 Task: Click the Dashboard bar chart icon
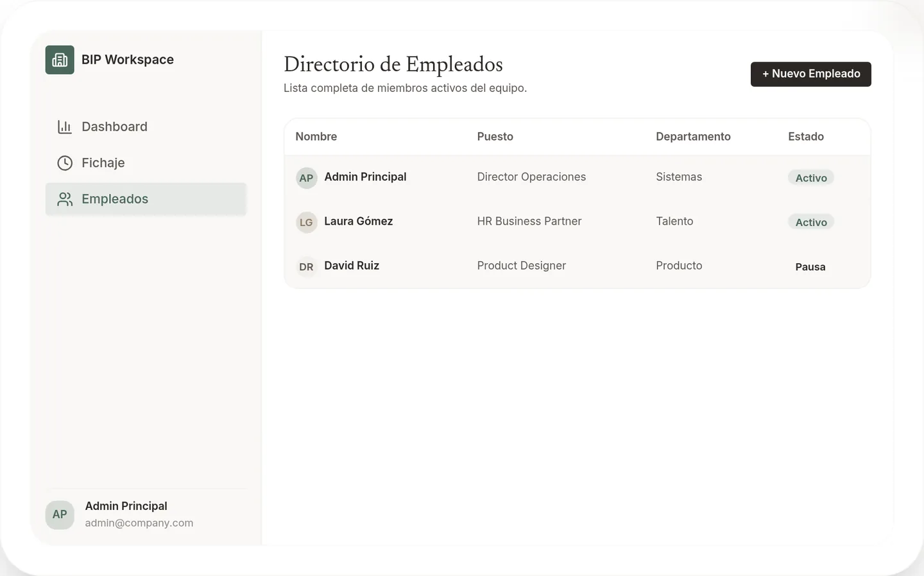pos(65,127)
